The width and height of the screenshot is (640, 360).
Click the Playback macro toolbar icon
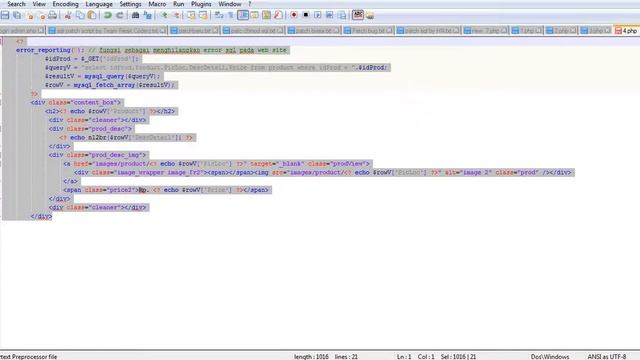coord(318,16)
